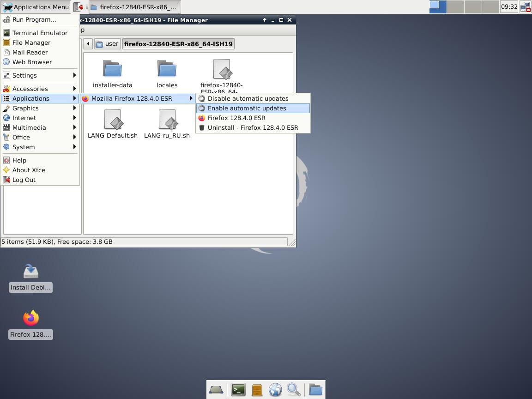Open the home folder icon in dock

[315, 390]
